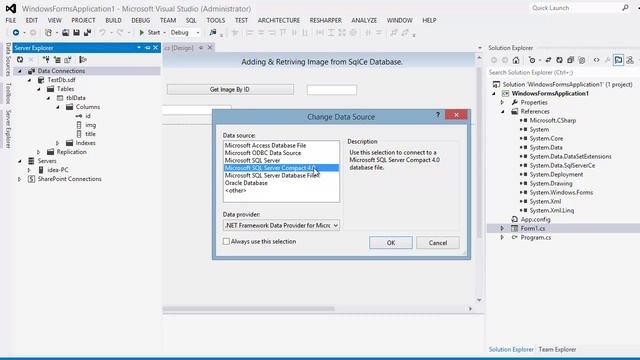Click OK in Change Data Source
The width and height of the screenshot is (640, 360).
coord(391,242)
